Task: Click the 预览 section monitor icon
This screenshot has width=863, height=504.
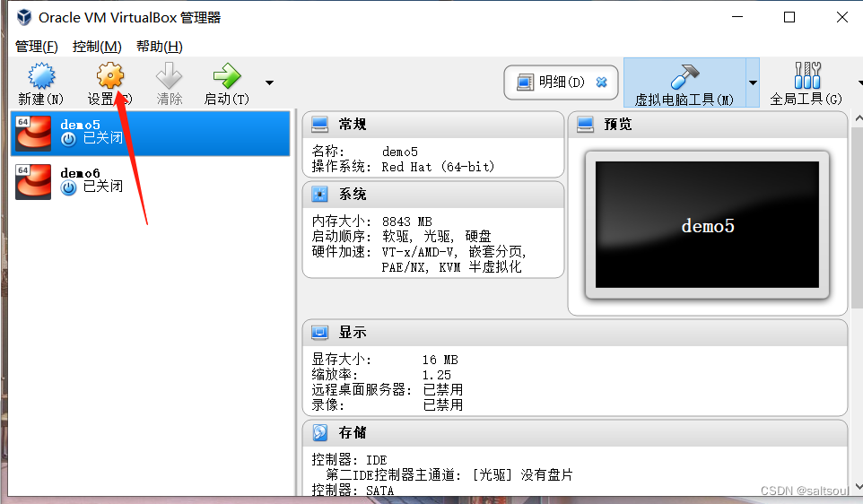Action: 585,125
